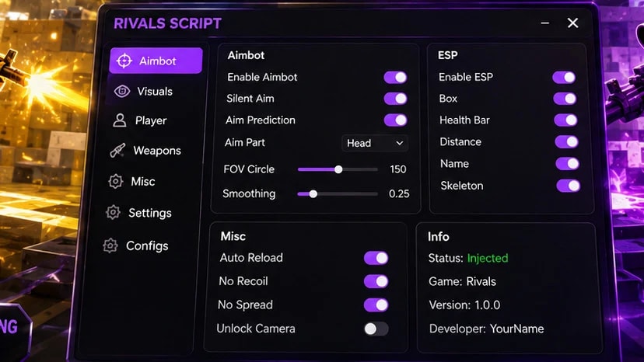Click the Aimbot crosshair icon

tap(124, 61)
